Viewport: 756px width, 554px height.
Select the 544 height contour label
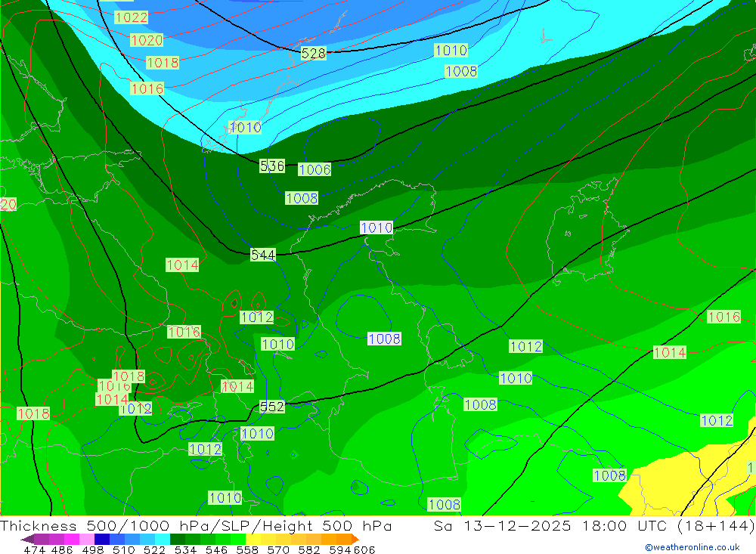[x=263, y=255]
